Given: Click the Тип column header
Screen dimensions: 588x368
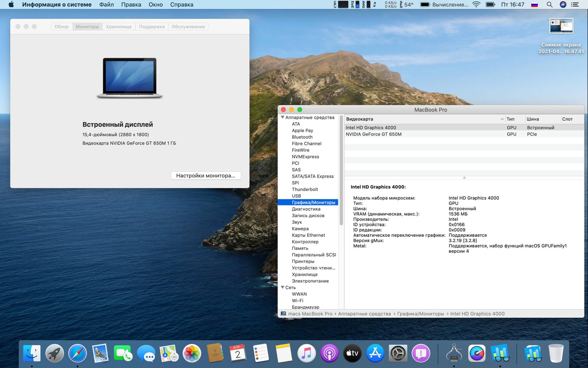Looking at the screenshot, I should click(x=514, y=119).
